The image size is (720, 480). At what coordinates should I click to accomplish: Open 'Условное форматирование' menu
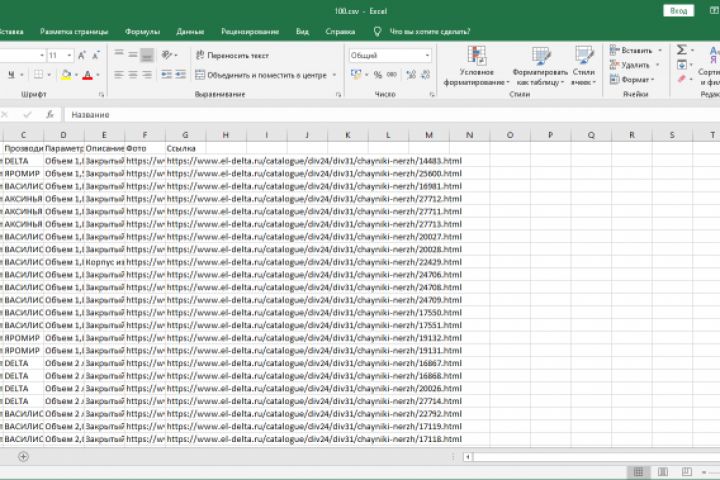[477, 66]
